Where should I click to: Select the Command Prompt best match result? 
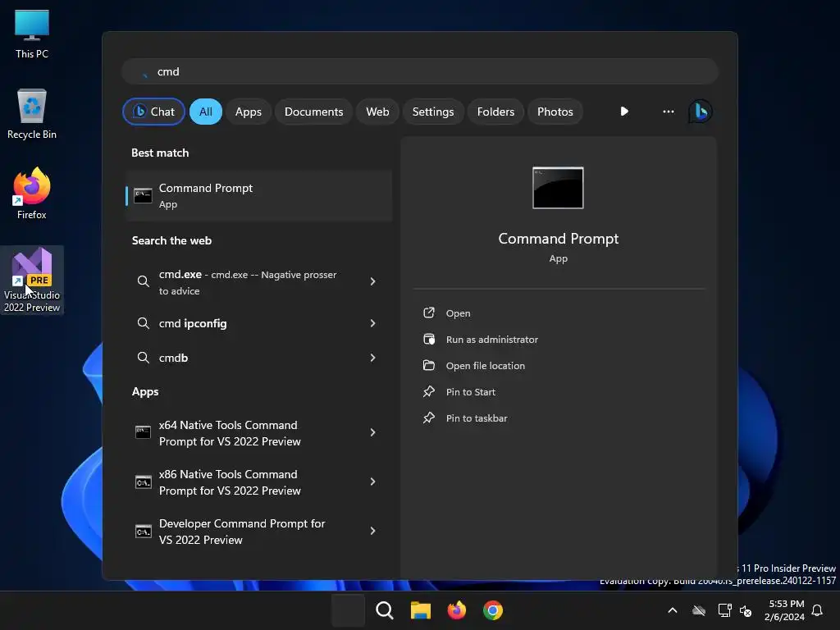tap(258, 195)
